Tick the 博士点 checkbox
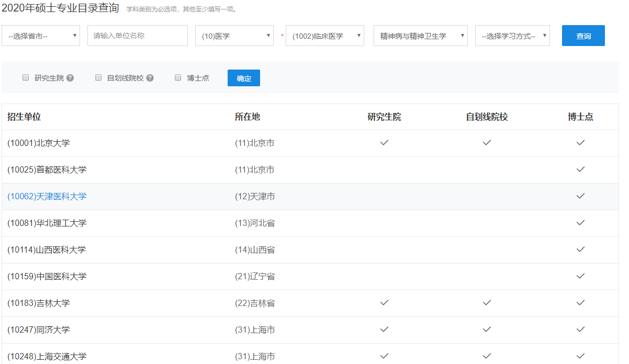Viewport: 629px width, 364px height. [x=178, y=77]
